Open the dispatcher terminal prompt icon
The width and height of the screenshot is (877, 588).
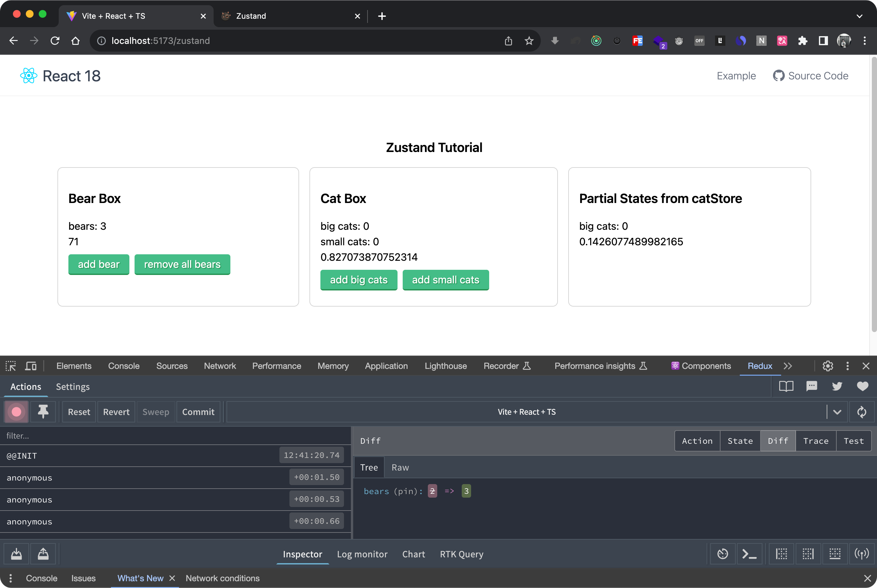click(749, 554)
